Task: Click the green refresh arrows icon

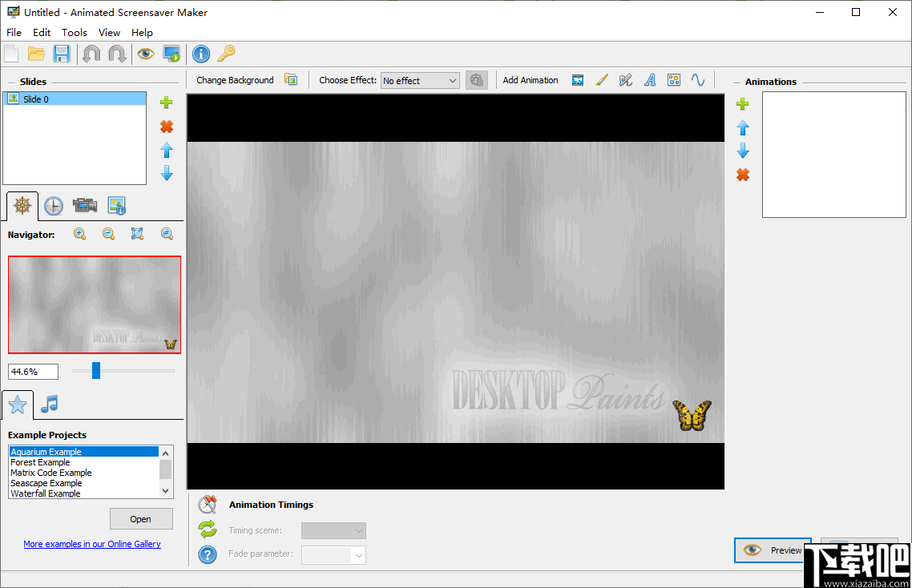Action: point(208,530)
